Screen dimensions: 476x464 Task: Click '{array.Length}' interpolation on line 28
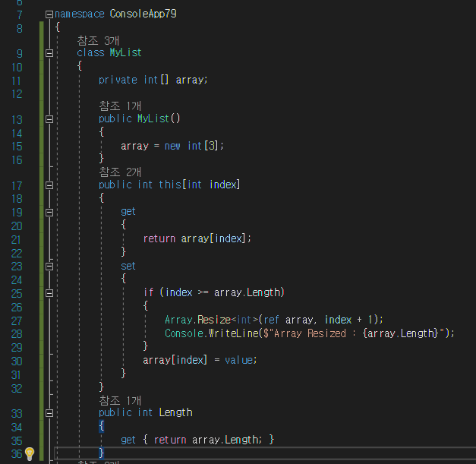[x=401, y=333]
